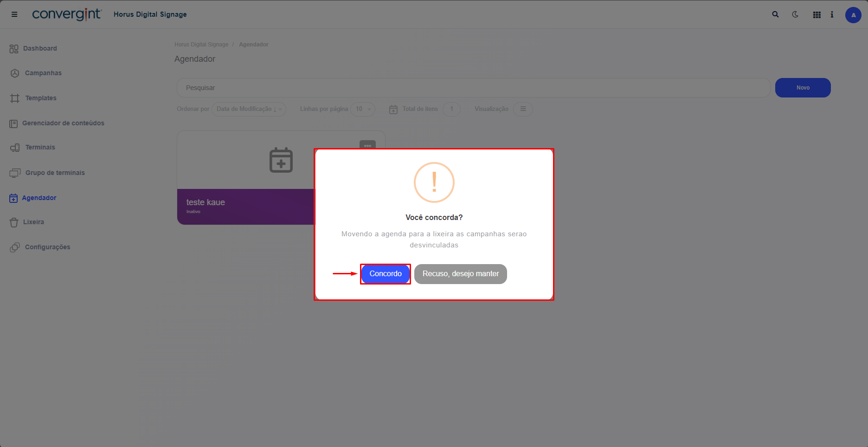Viewport: 868px width, 447px height.
Task: Open Campanhas in the sidebar
Action: 43,73
